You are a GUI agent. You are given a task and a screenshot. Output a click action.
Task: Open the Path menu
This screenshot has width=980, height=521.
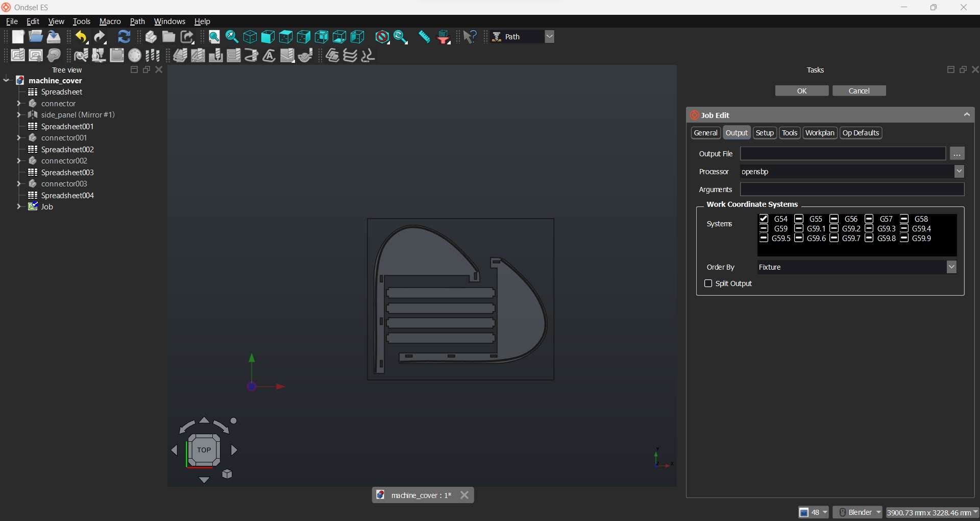click(137, 21)
